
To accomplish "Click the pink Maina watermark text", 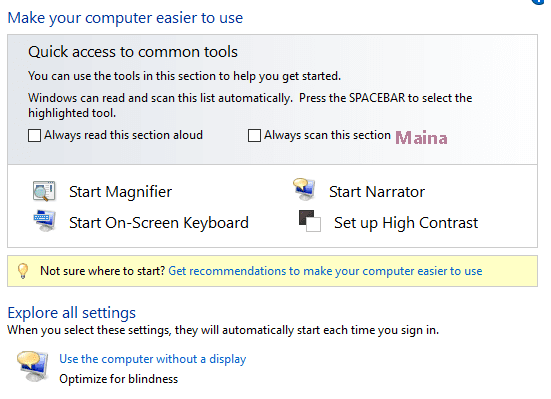I will tap(421, 138).
